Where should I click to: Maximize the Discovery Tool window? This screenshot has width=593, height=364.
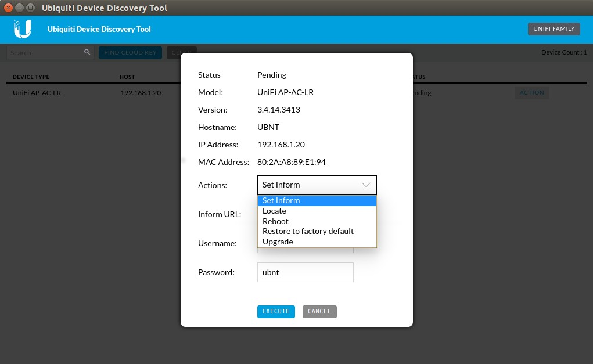[x=31, y=8]
